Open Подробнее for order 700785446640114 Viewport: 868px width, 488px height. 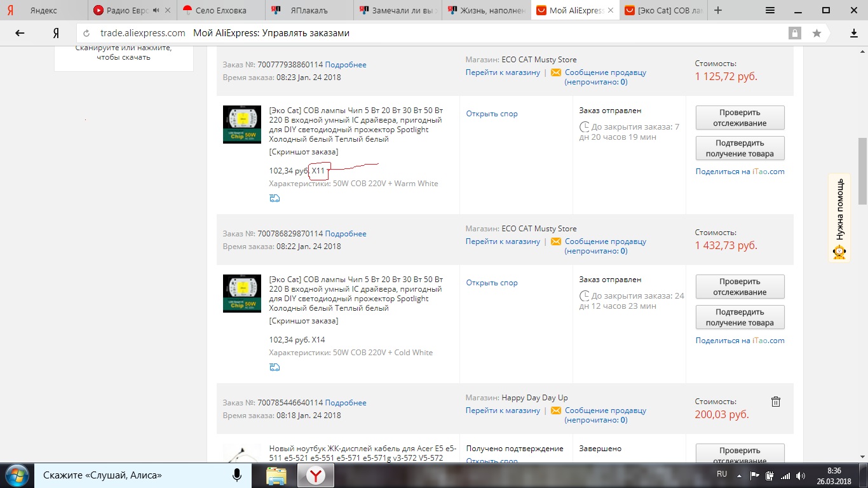click(x=346, y=403)
